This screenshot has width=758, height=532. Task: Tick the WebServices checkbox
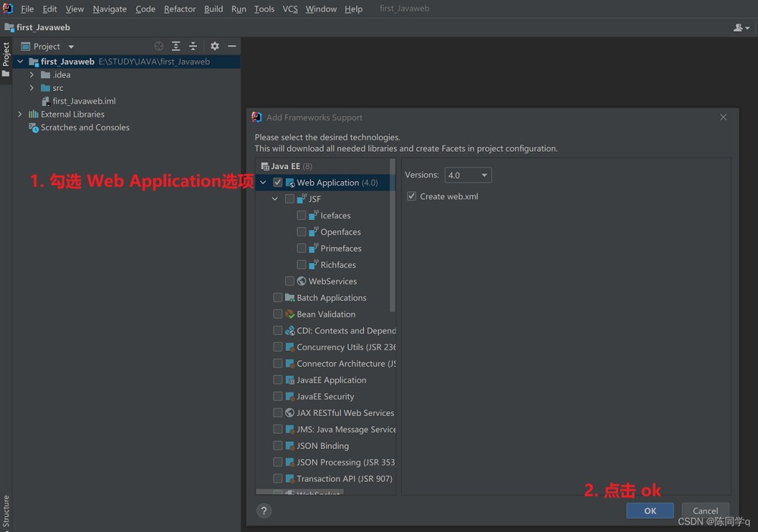(290, 280)
